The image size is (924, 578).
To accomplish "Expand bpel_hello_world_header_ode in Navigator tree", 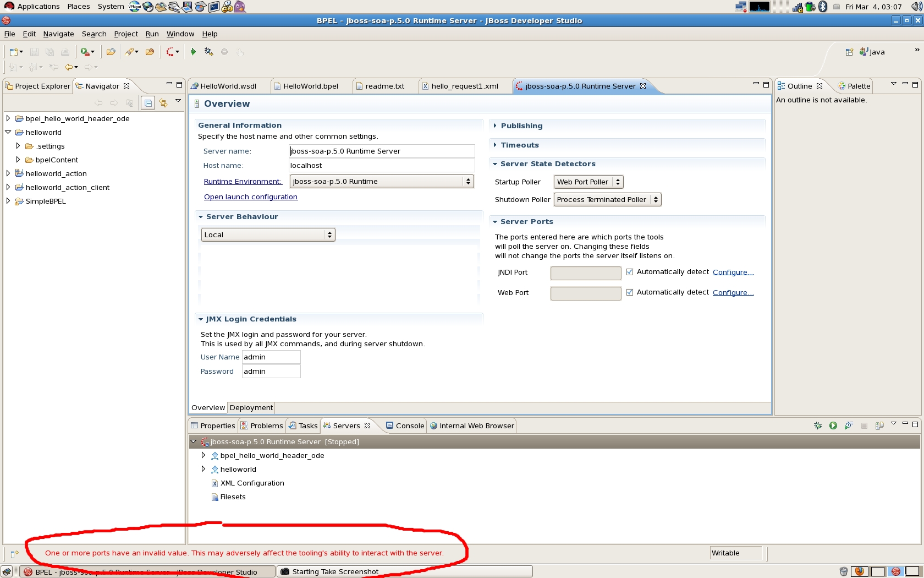I will pyautogui.click(x=8, y=118).
